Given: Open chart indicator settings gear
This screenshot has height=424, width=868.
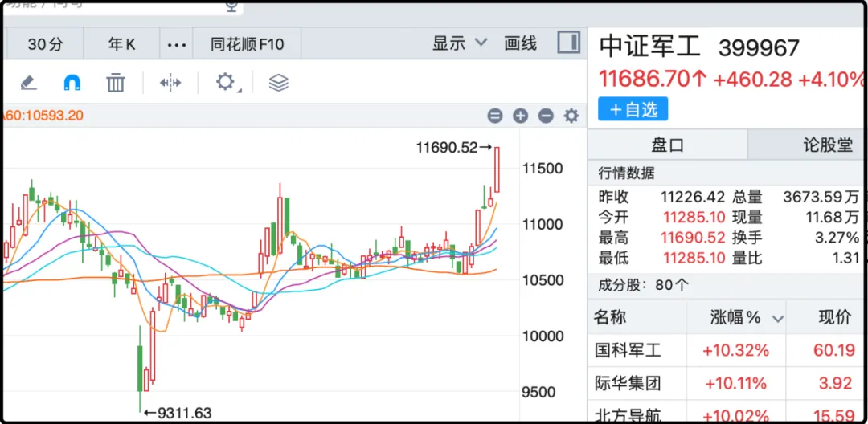Looking at the screenshot, I should coord(571,116).
